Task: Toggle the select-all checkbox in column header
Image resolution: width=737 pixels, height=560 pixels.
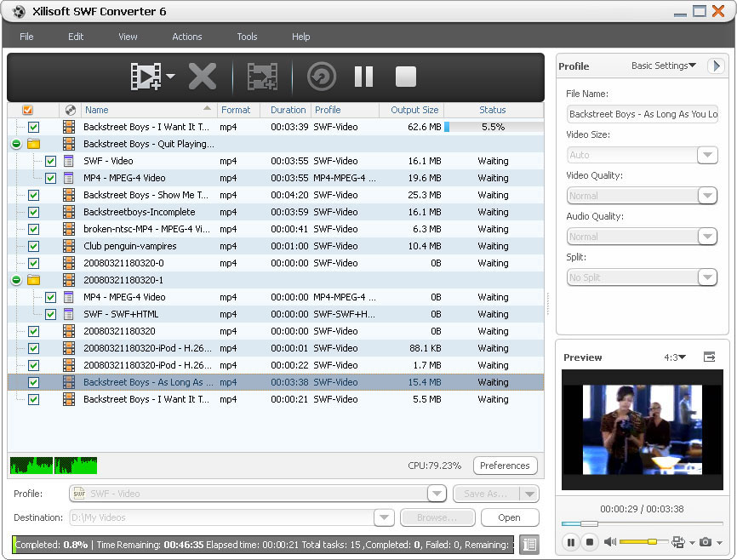Action: (x=26, y=110)
